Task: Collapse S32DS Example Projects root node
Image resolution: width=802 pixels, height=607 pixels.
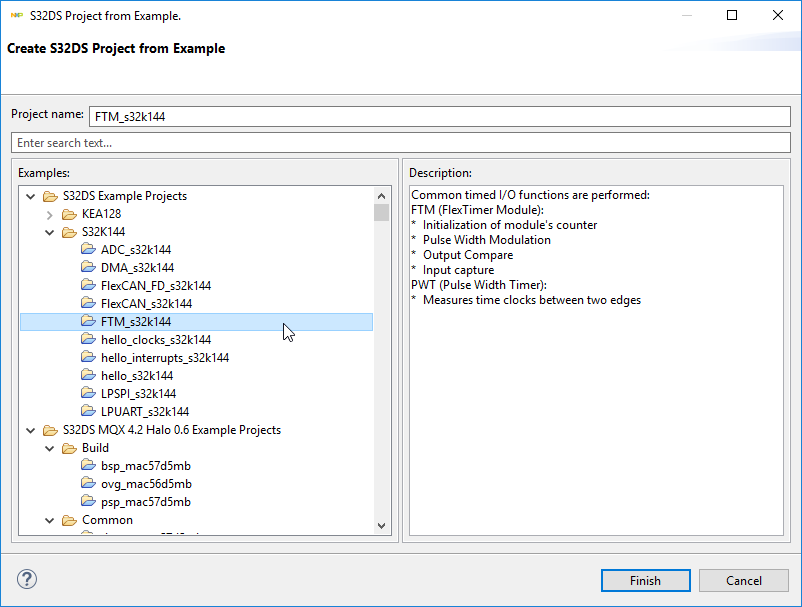Action: (x=31, y=196)
